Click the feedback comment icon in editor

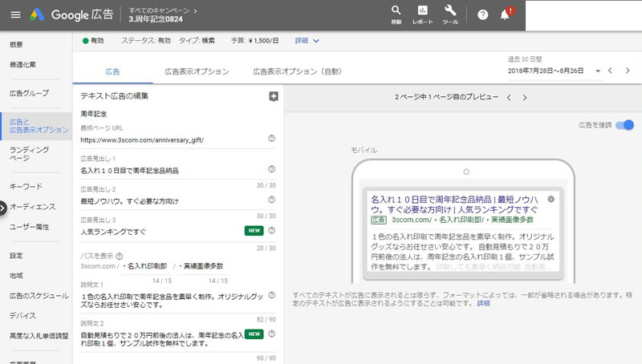[274, 96]
